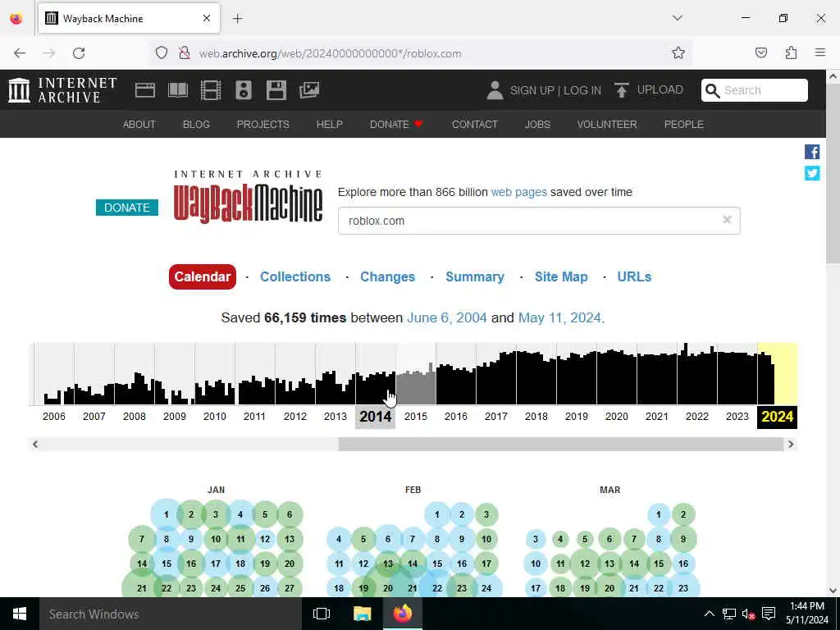Click the horizontal timeline scrollbar thumb
Screen dimensions: 840x630
tap(560, 444)
